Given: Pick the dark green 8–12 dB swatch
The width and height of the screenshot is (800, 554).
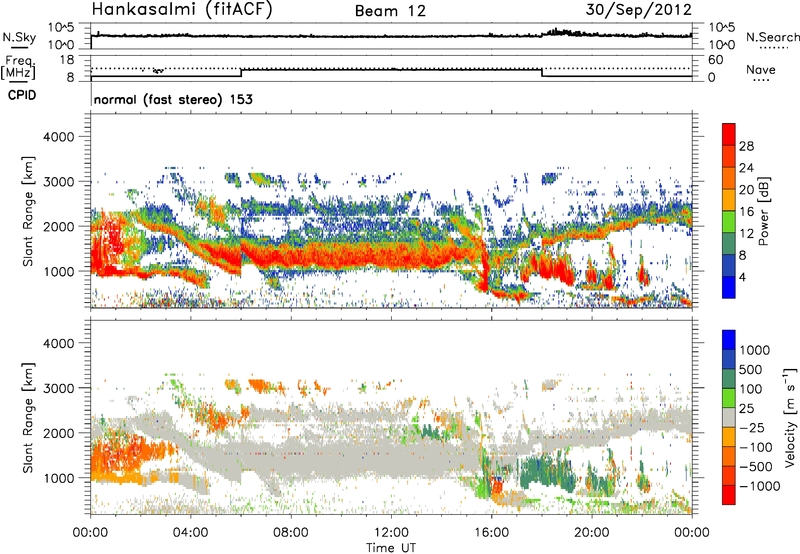Looking at the screenshot, I should click(x=729, y=243).
